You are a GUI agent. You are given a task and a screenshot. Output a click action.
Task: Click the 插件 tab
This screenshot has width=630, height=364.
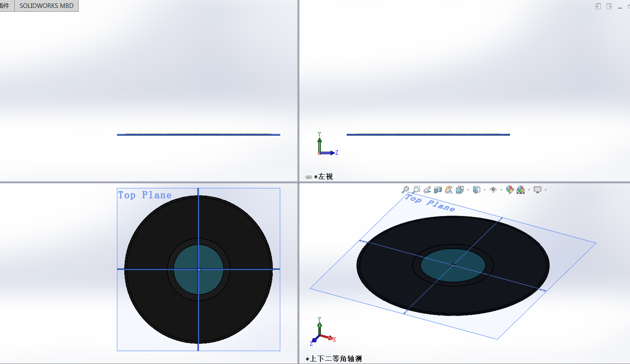5,6
